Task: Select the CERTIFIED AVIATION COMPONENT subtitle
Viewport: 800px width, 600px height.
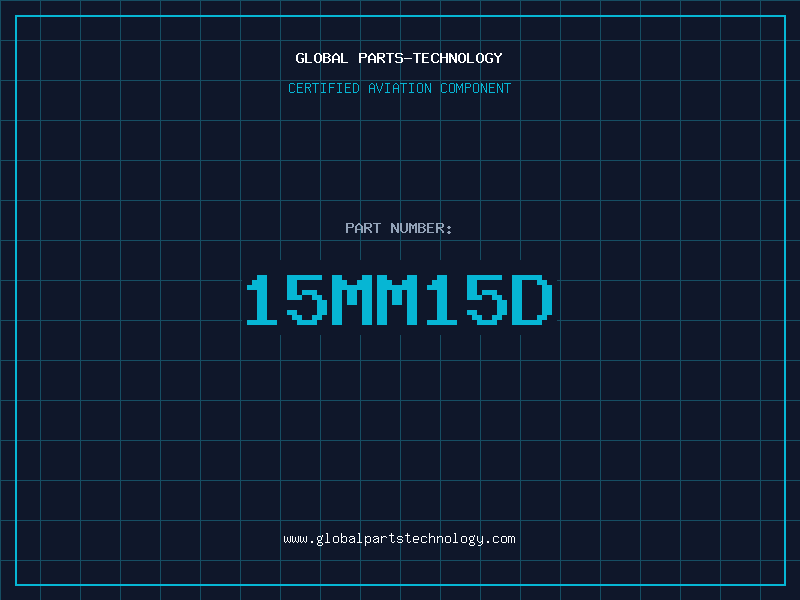Action: (399, 88)
